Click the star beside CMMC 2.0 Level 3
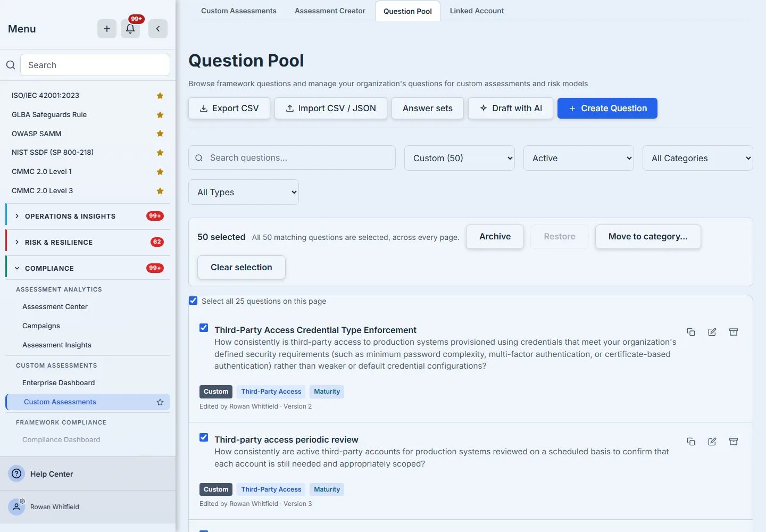The width and height of the screenshot is (766, 532). coord(160,191)
